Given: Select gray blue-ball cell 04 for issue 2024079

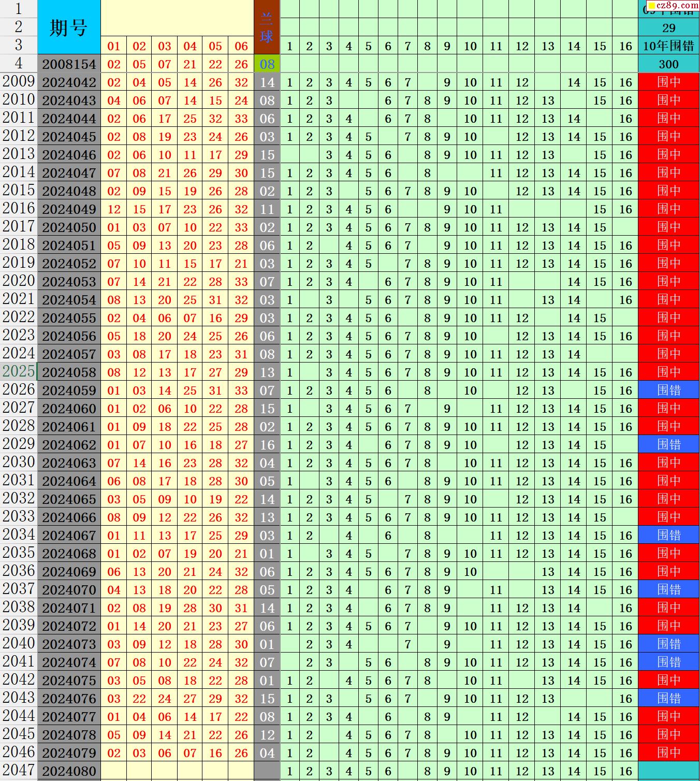Looking at the screenshot, I should point(267,753).
